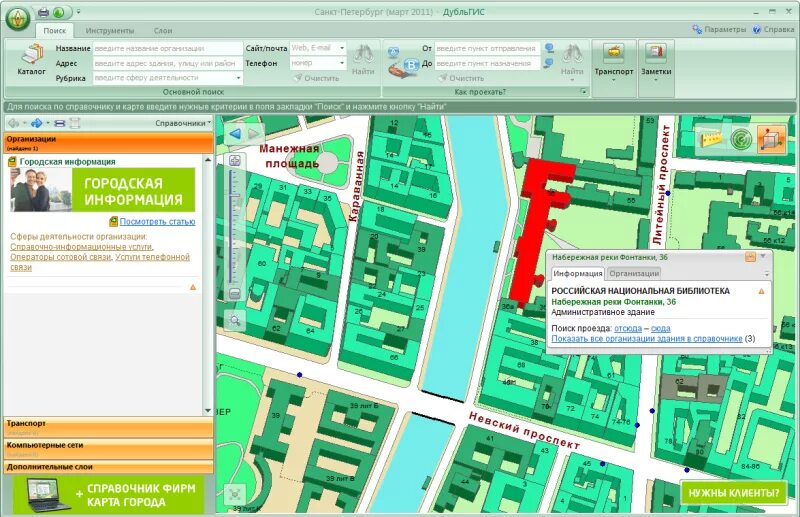The image size is (800, 517).
Task: Clear the main search with Очистить
Action: (316, 78)
